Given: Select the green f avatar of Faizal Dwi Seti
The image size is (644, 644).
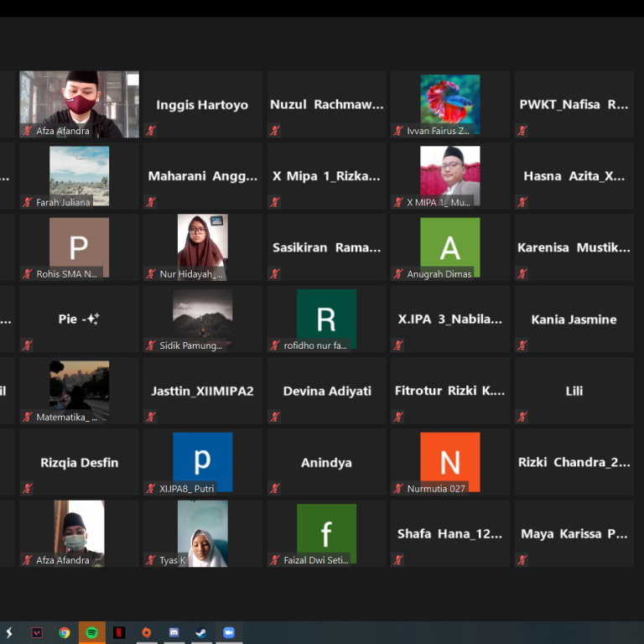Looking at the screenshot, I should pyautogui.click(x=326, y=533).
